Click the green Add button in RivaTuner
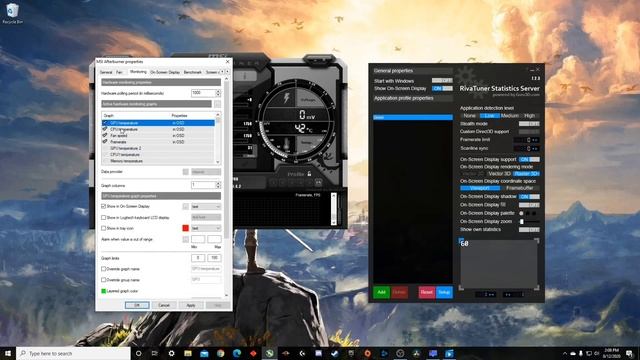Screen dimensions: 640x360 tap(381, 292)
